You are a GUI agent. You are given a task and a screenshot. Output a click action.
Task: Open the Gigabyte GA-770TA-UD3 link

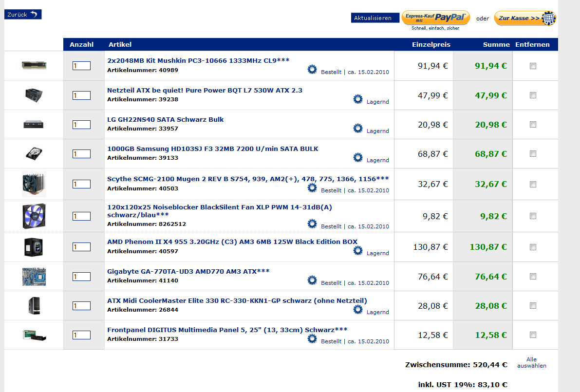[x=188, y=271]
